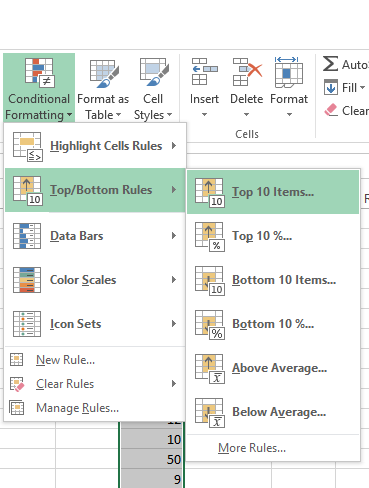Click the Delete cells icon

[x=247, y=72]
